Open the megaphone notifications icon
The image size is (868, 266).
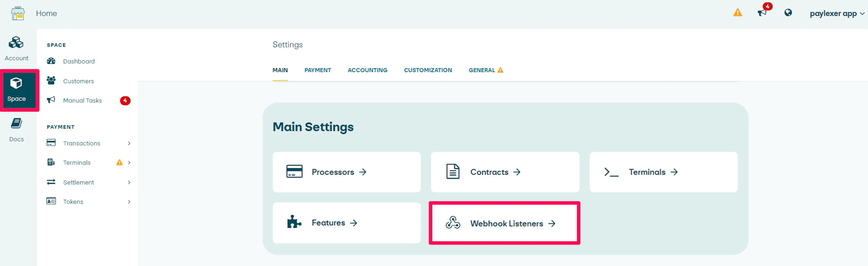(x=762, y=13)
